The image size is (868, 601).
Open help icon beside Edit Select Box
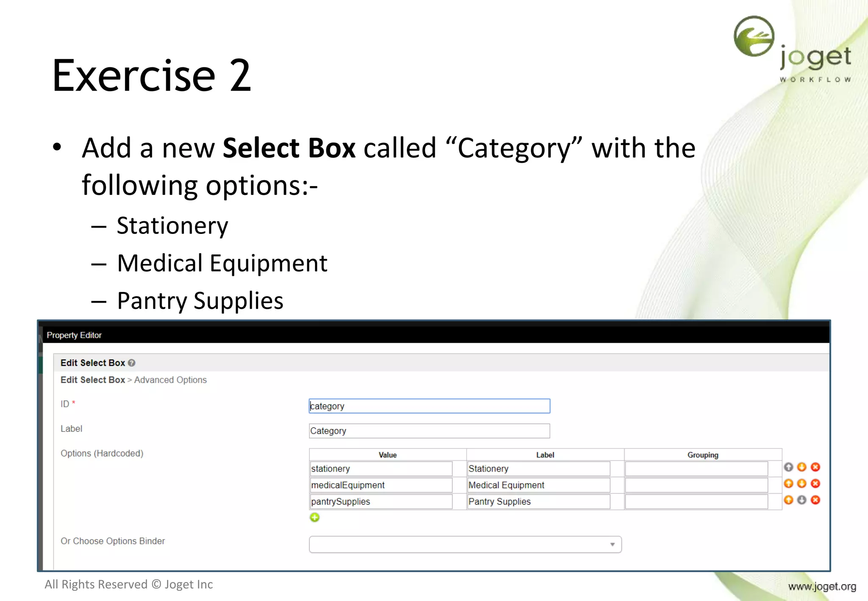click(x=131, y=363)
